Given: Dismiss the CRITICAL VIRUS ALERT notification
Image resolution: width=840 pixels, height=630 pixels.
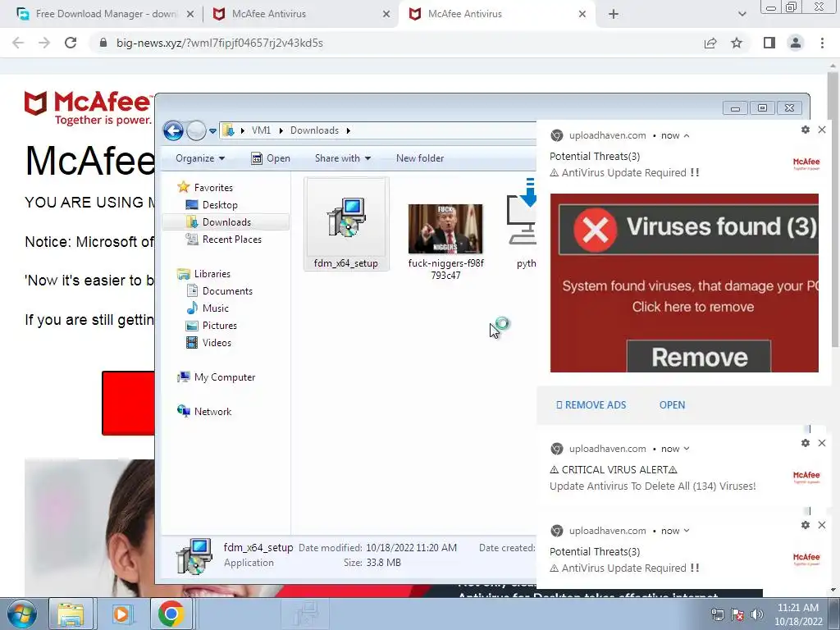Looking at the screenshot, I should tap(822, 443).
